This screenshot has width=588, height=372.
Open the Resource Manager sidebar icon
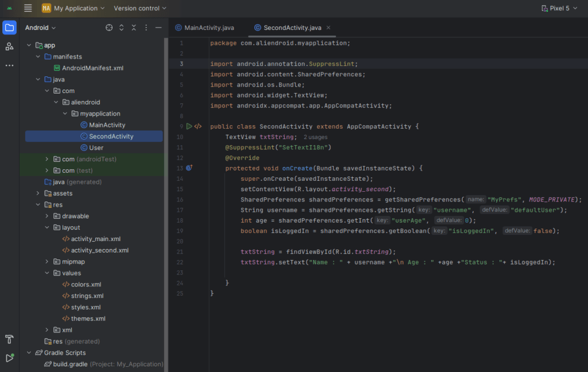(9, 46)
